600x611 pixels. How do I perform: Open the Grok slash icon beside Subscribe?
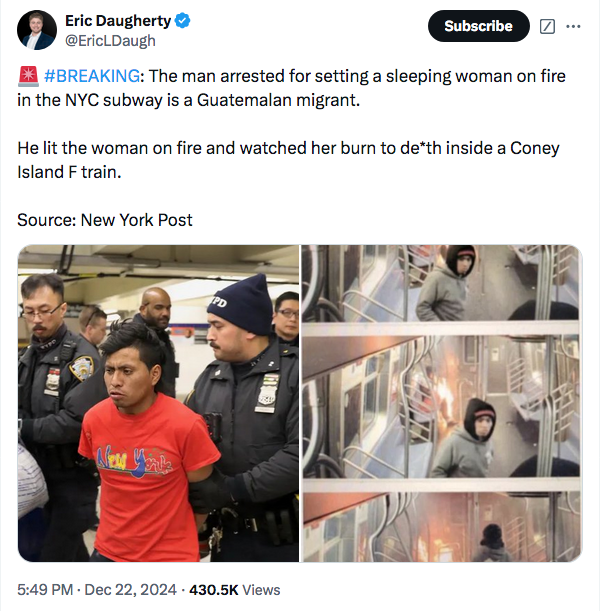[547, 26]
